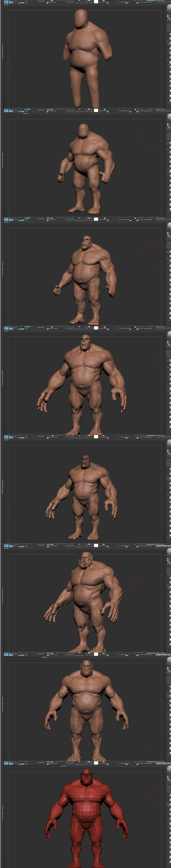Pick the Curve brush beside faceless blob figure

click(169, 96)
